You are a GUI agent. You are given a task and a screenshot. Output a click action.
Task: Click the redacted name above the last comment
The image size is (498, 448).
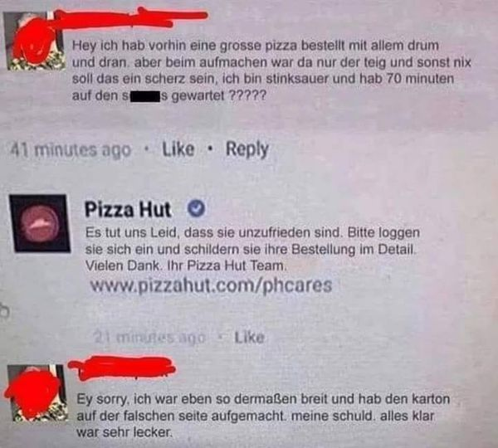[122, 368]
